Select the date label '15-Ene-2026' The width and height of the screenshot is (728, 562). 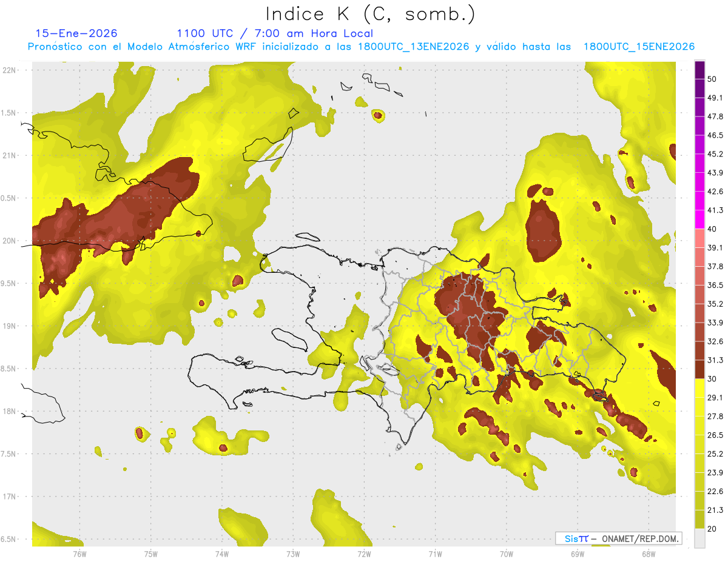(x=76, y=33)
